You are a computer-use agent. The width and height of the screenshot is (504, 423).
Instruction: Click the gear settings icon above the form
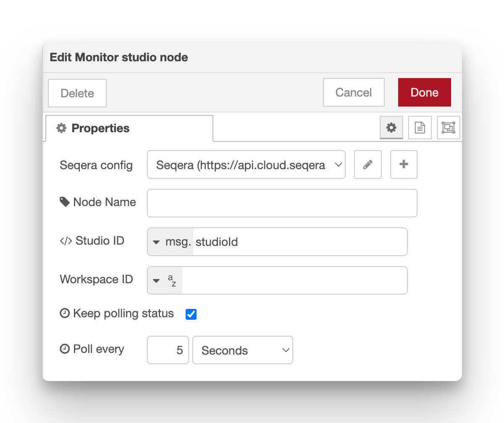coord(391,128)
